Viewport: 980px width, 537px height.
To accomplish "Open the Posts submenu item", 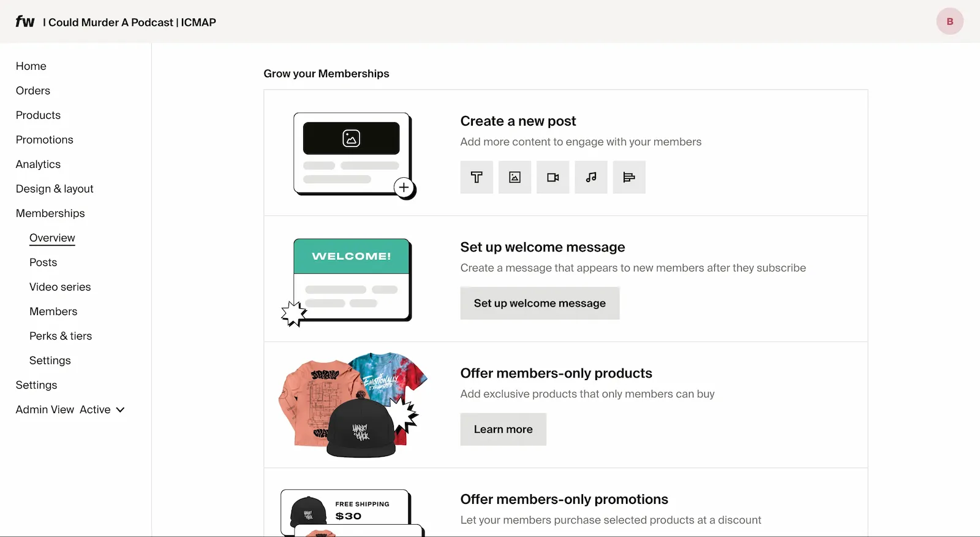I will 43,262.
